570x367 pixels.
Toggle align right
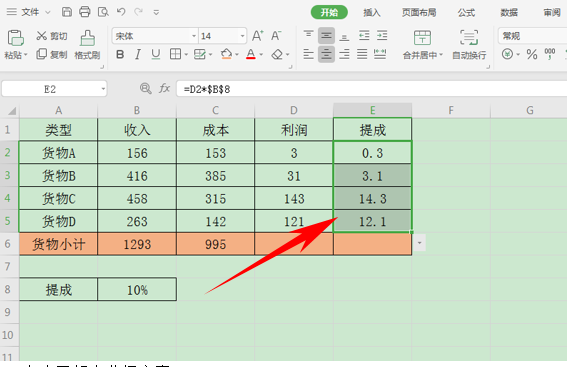point(344,55)
